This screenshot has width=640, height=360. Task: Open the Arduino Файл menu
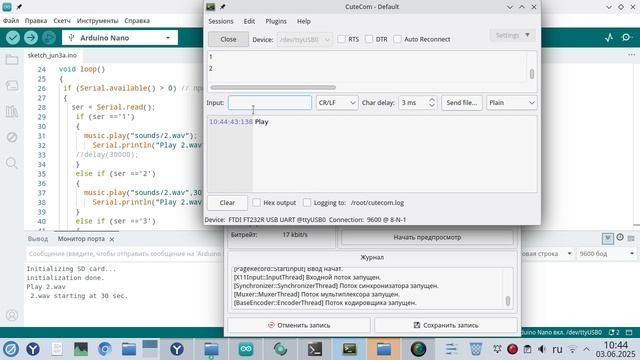coord(11,21)
